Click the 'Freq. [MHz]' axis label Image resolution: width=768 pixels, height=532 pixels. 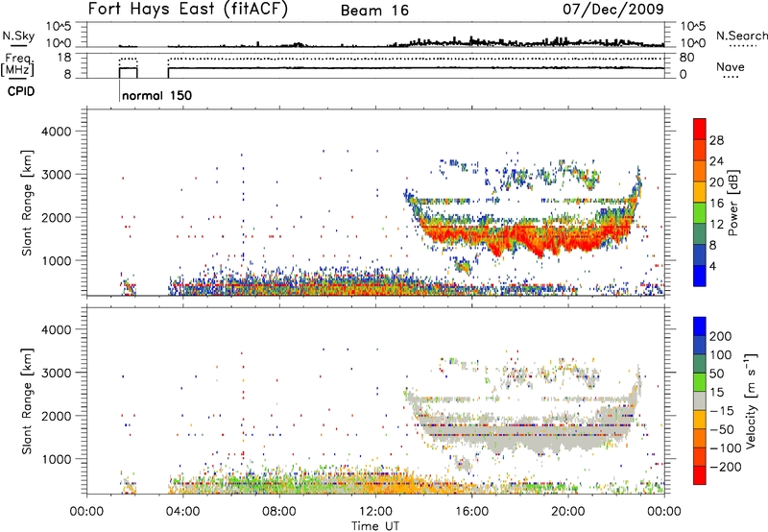[18, 66]
